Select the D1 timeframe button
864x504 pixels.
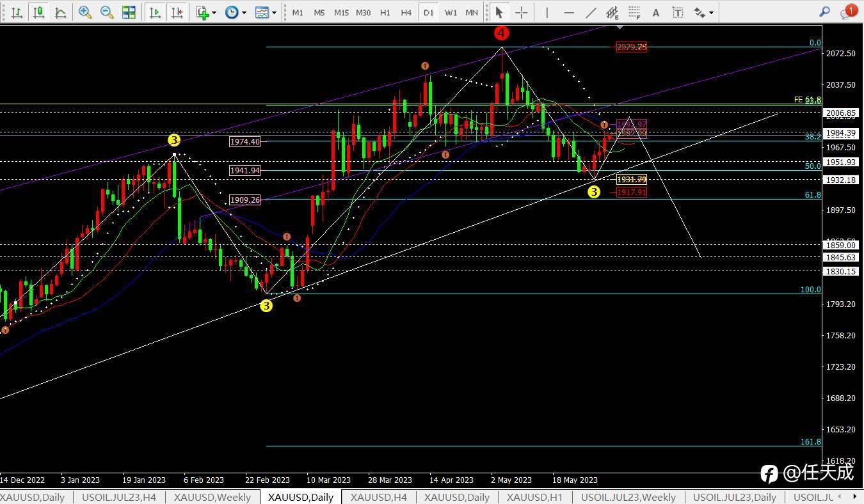pyautogui.click(x=428, y=12)
